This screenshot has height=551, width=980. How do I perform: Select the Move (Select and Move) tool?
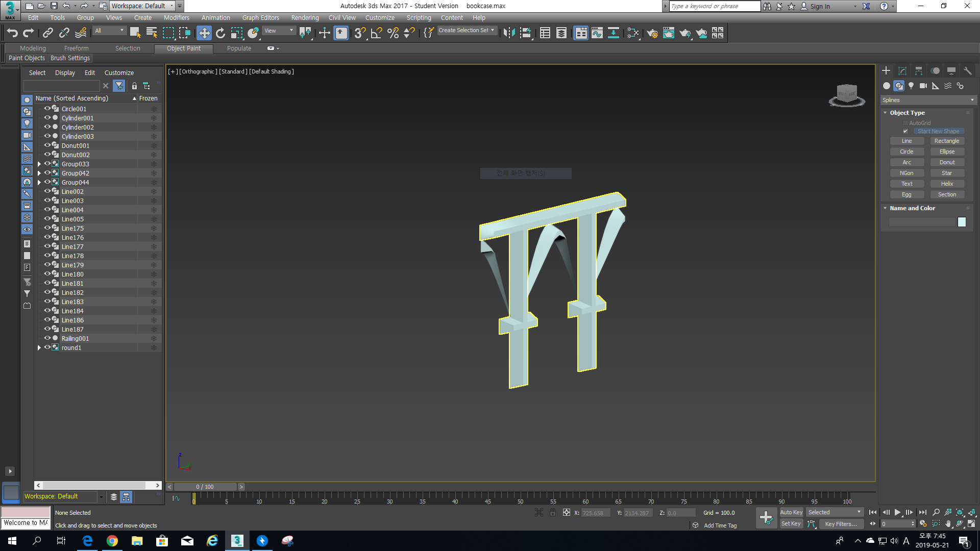tap(204, 33)
